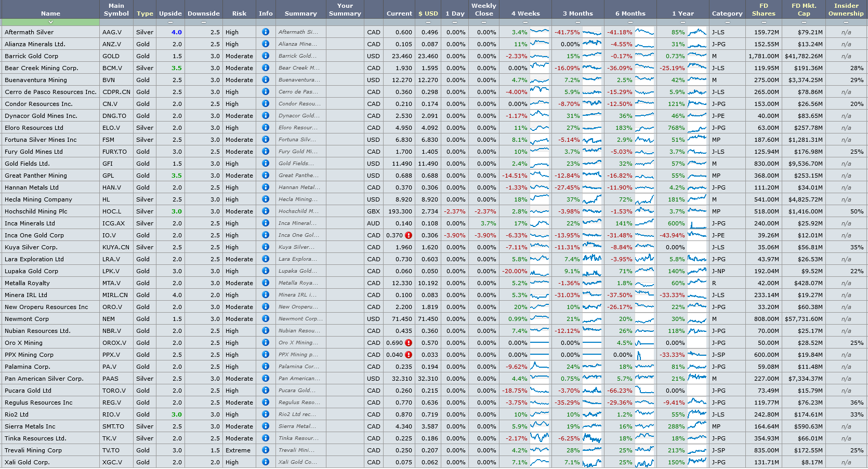Select New Oroperu Resources Inc name
The width and height of the screenshot is (868, 469).
[46, 307]
